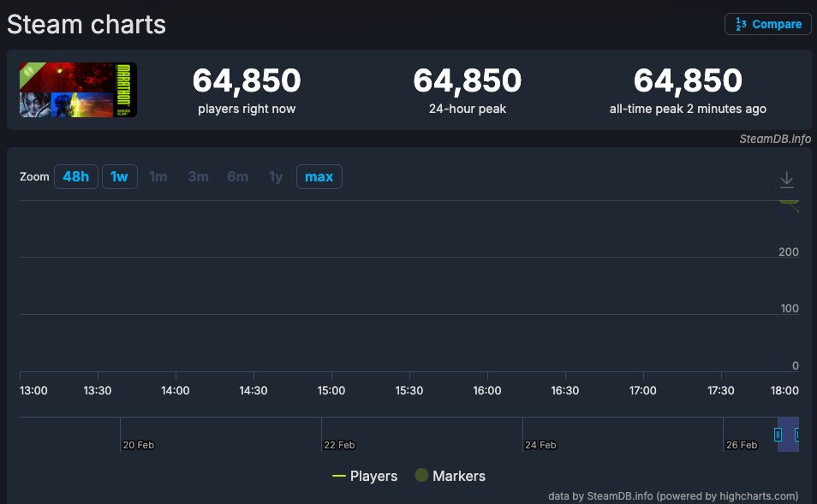Screen dimensions: 817x504
Task: Choose the disabled 3m zoom option
Action: [x=198, y=176]
